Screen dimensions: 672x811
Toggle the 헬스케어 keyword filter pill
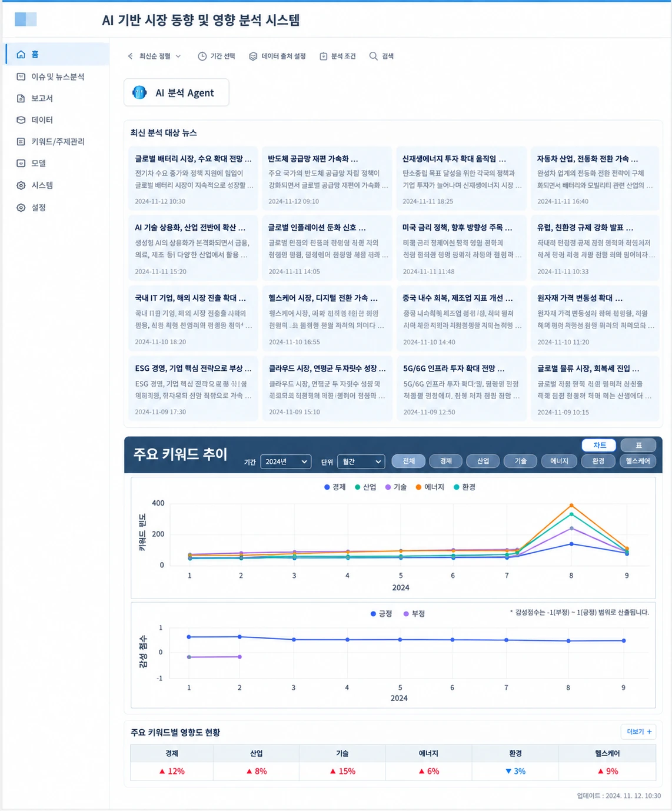point(638,461)
